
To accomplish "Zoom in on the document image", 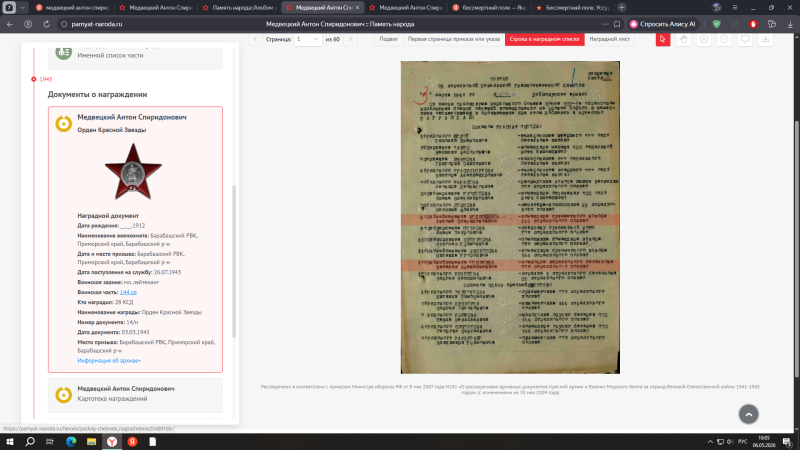I will (704, 39).
